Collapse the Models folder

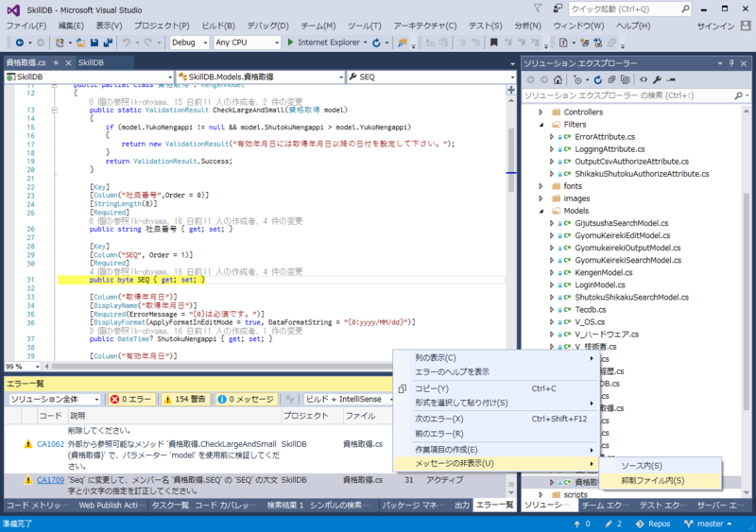(541, 211)
